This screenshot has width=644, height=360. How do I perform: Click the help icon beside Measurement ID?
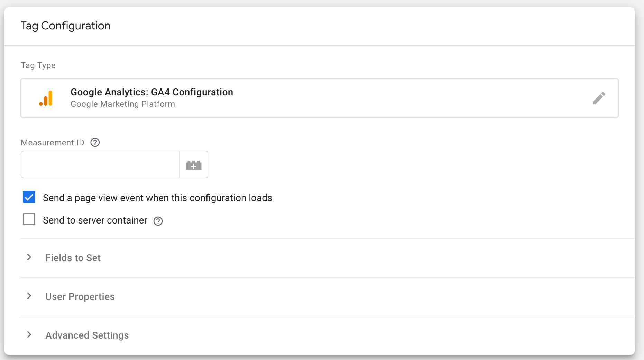pyautogui.click(x=95, y=142)
